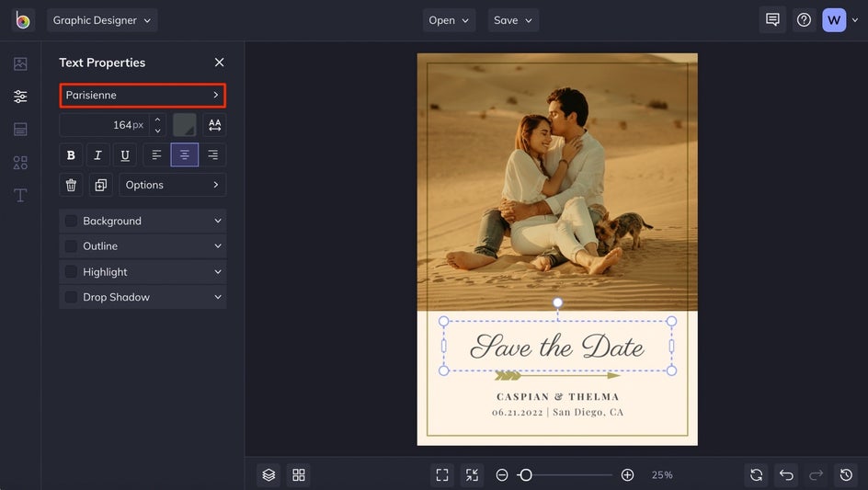Turn on the Drop Shadow checkbox
This screenshot has width=868, height=490.
pyautogui.click(x=71, y=297)
